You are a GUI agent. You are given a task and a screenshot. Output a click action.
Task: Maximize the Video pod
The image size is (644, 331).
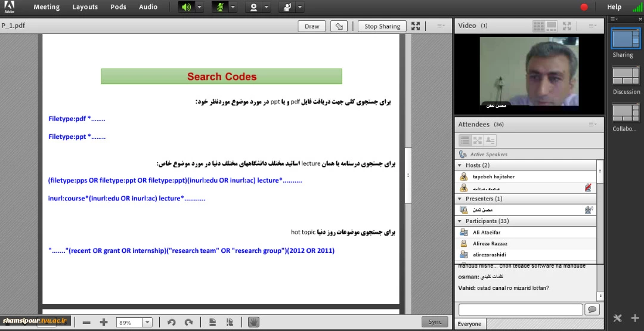coord(567,26)
